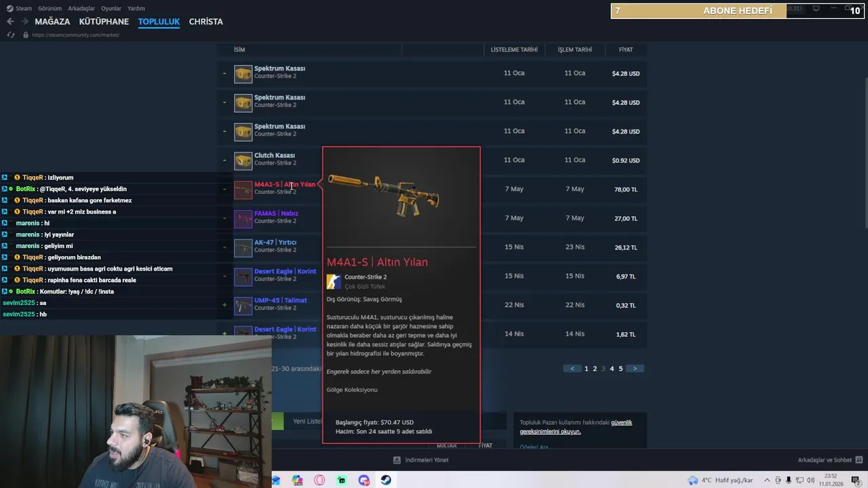Click the LİSTELEME TARİHİ column header

point(514,49)
